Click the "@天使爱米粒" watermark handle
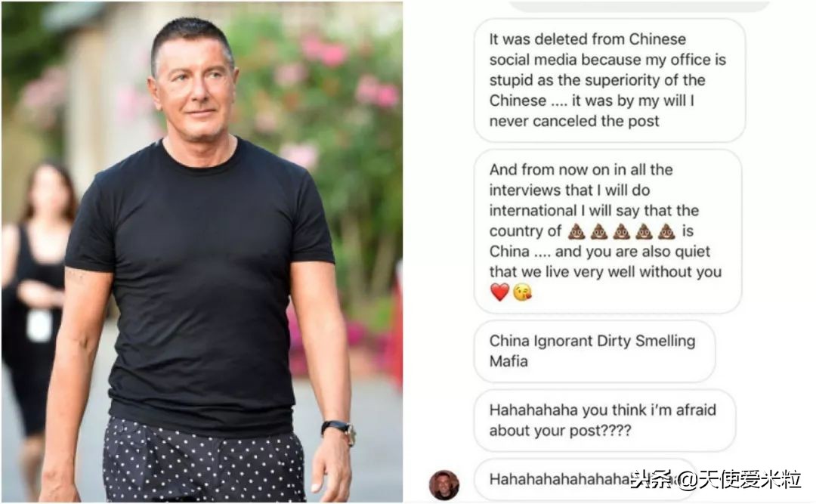816x504 pixels. click(x=740, y=480)
